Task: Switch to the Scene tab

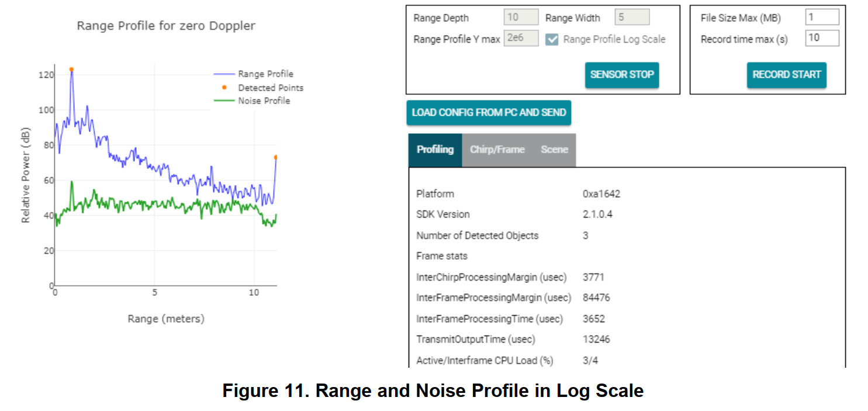Action: tap(554, 150)
